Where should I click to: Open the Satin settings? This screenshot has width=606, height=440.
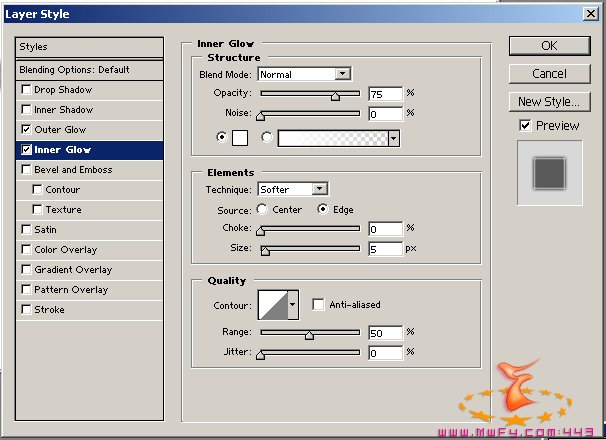click(x=45, y=230)
